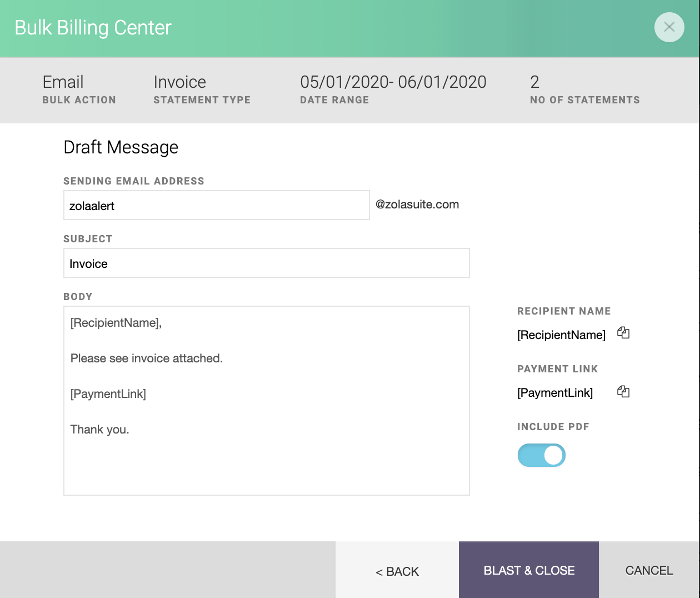The height and width of the screenshot is (598, 700).
Task: Click inside the sending email address field
Action: (217, 205)
